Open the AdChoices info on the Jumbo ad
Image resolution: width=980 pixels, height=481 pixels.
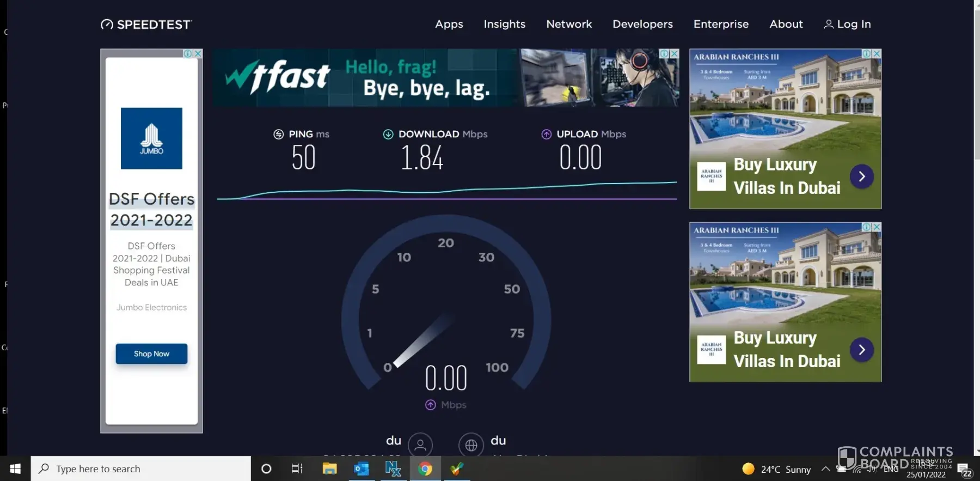coord(188,53)
